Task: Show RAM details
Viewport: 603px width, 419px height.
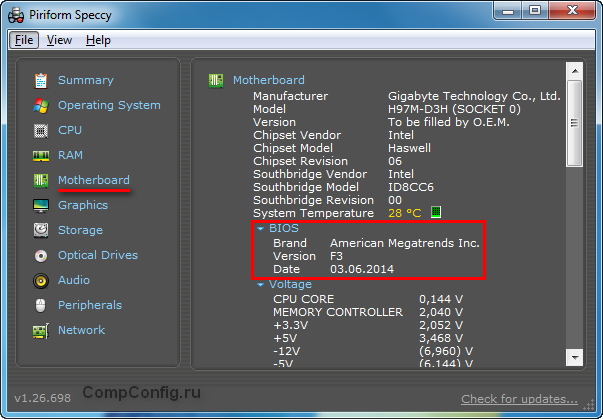Action: (x=70, y=155)
